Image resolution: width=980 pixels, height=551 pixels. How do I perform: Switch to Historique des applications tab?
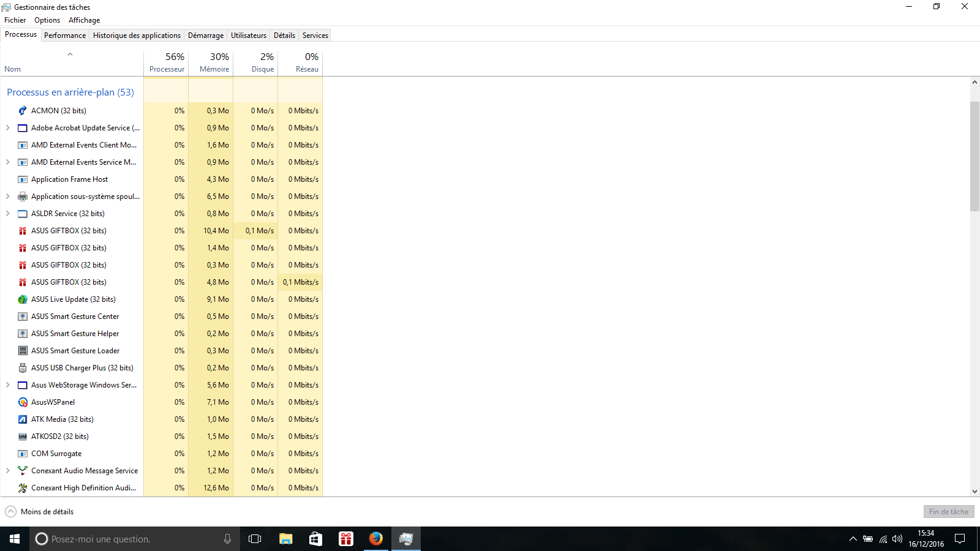(137, 36)
